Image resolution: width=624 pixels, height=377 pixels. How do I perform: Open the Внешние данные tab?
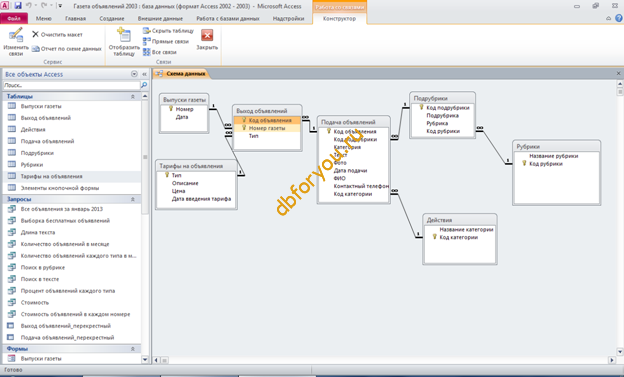coord(160,18)
